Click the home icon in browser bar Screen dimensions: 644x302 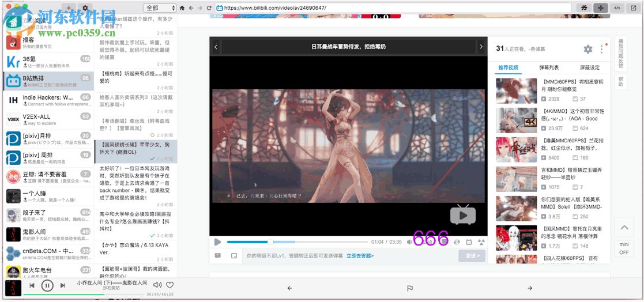182,8
